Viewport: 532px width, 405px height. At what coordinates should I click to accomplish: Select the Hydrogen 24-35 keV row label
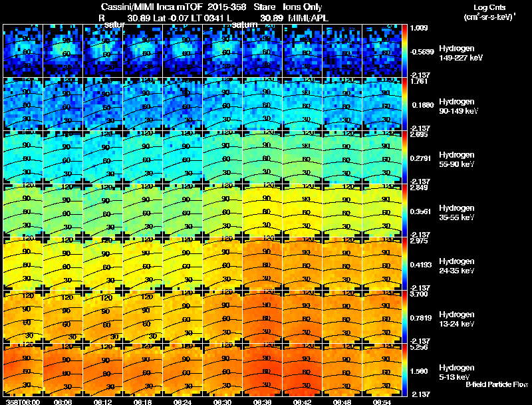click(456, 266)
